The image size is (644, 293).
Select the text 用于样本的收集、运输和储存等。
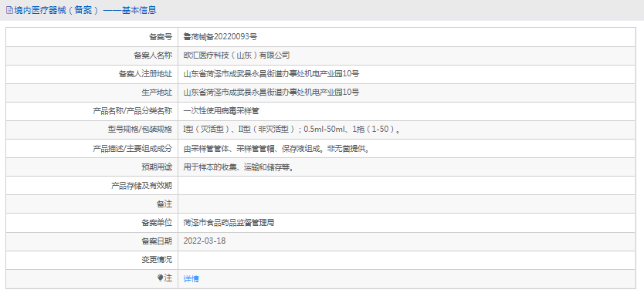pyautogui.click(x=239, y=167)
